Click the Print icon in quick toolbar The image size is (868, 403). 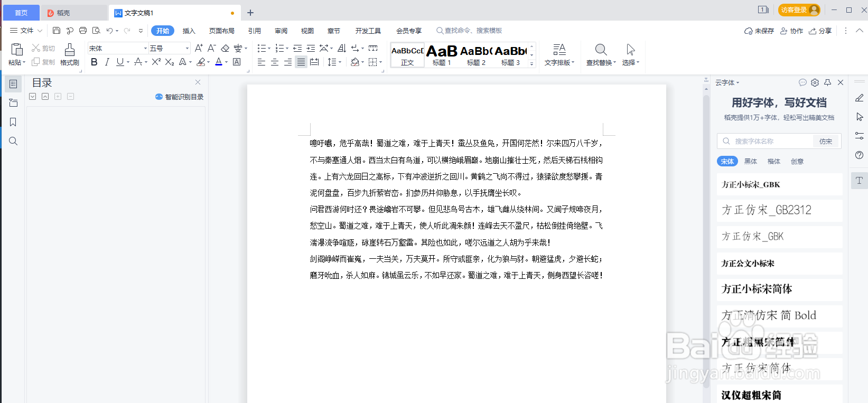tap(83, 31)
